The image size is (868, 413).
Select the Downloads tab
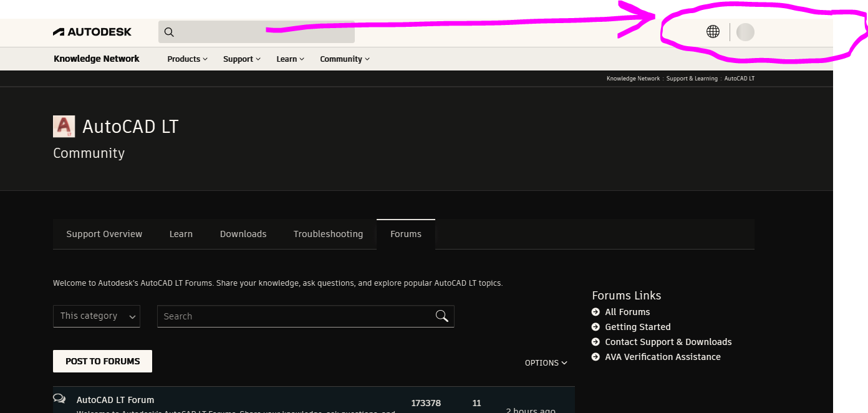click(x=243, y=233)
